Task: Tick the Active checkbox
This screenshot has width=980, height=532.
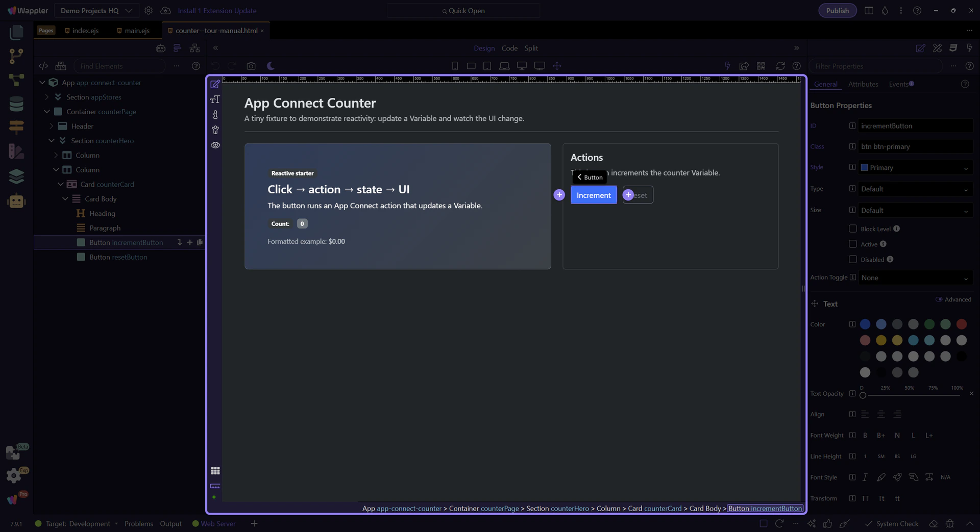Action: pos(852,244)
